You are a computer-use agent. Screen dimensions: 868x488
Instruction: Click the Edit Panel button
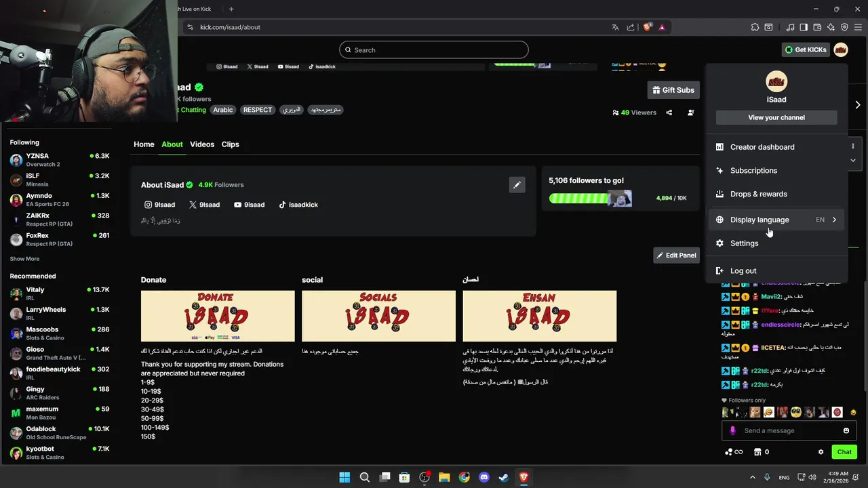pyautogui.click(x=676, y=256)
